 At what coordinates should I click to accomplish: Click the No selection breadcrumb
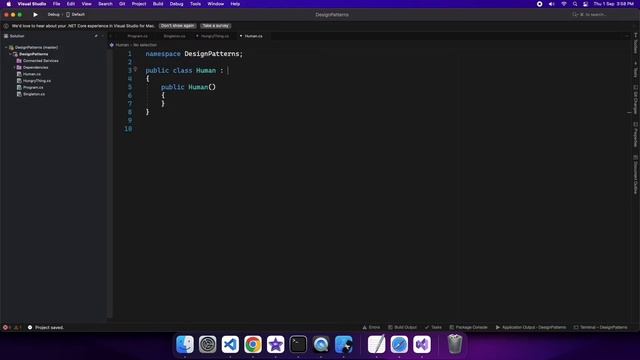(145, 45)
